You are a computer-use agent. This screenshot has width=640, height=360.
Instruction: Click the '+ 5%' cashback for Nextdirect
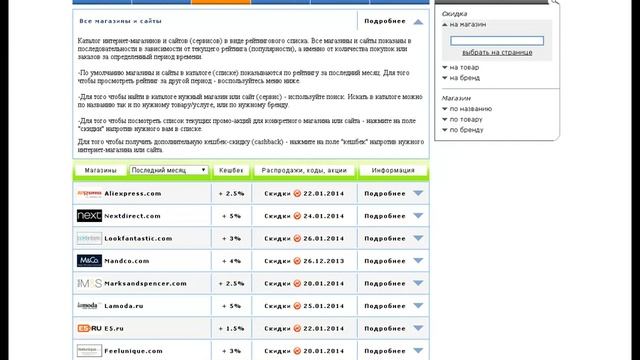231,216
